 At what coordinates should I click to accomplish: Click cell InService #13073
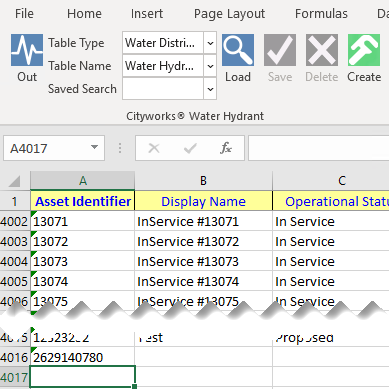tap(203, 261)
